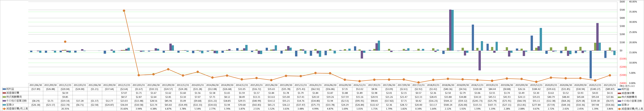Select the 2016/03/31 column header

pyautogui.click(x=315, y=85)
